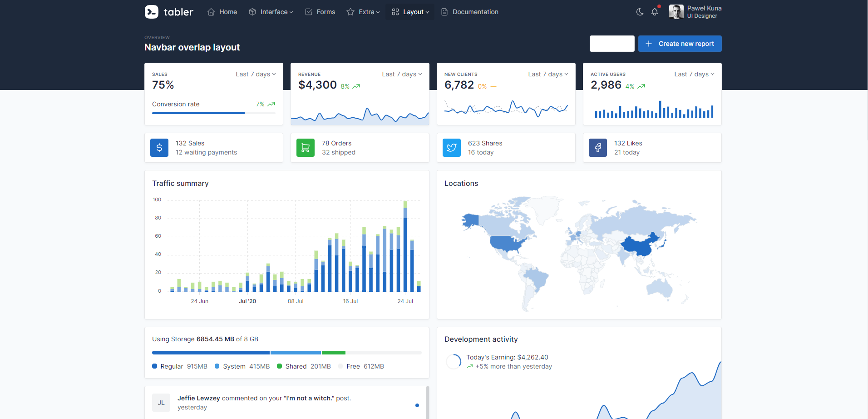The height and width of the screenshot is (419, 868).
Task: Open New Clients Last 7 days dropdown
Action: pyautogui.click(x=548, y=74)
